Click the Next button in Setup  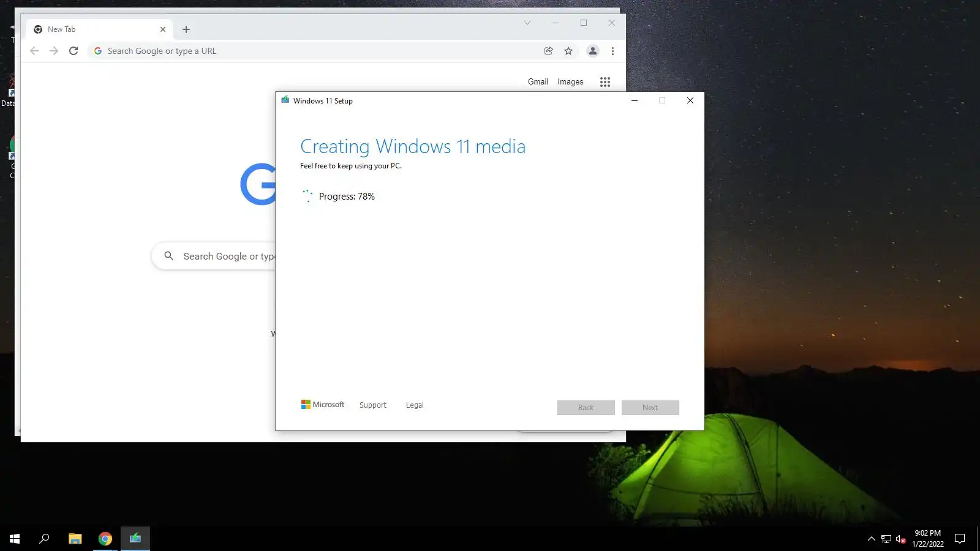point(650,408)
